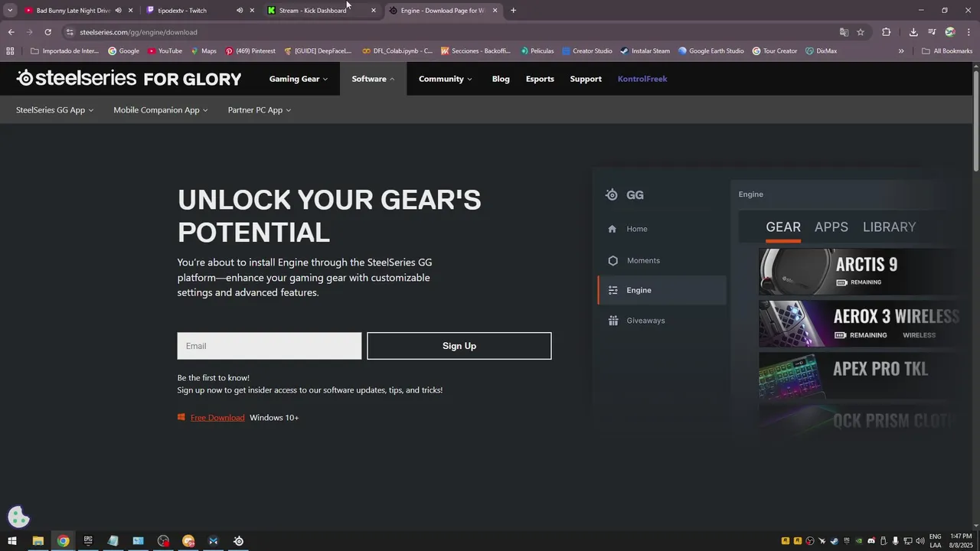Open the SteelSeries GG taskbar icon
The width and height of the screenshot is (980, 551).
click(239, 541)
